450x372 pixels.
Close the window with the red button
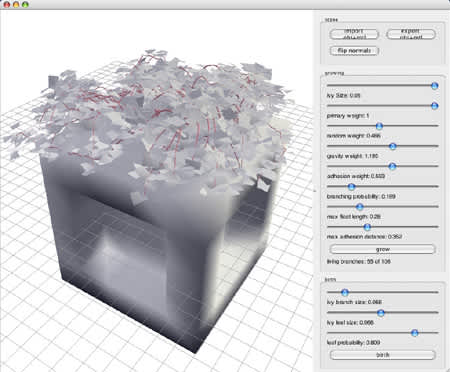tap(7, 5)
